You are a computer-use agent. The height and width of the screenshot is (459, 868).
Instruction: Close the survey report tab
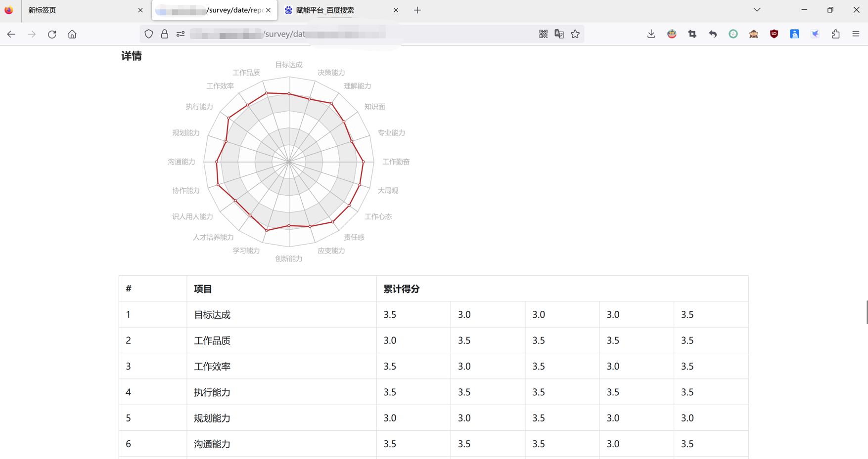coord(269,10)
